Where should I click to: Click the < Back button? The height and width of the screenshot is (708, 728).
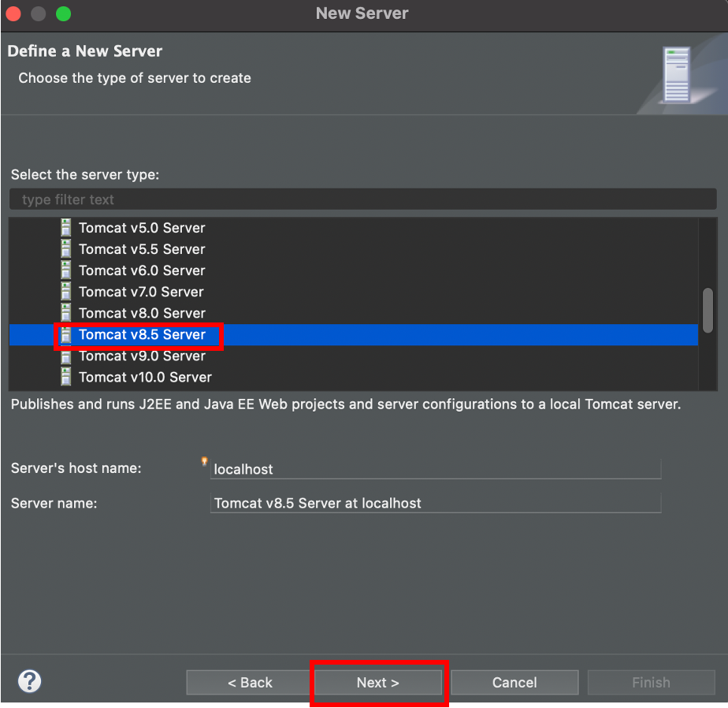[250, 683]
